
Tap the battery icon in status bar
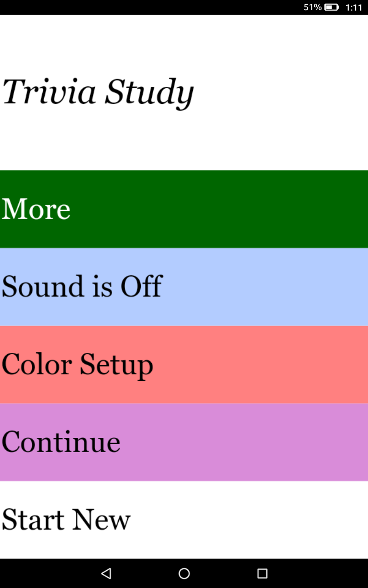point(331,7)
